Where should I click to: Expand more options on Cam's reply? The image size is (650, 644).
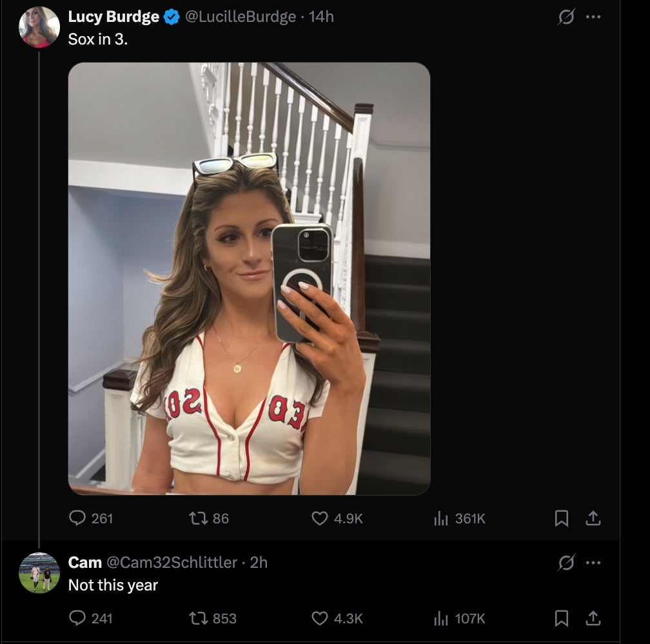click(x=593, y=563)
